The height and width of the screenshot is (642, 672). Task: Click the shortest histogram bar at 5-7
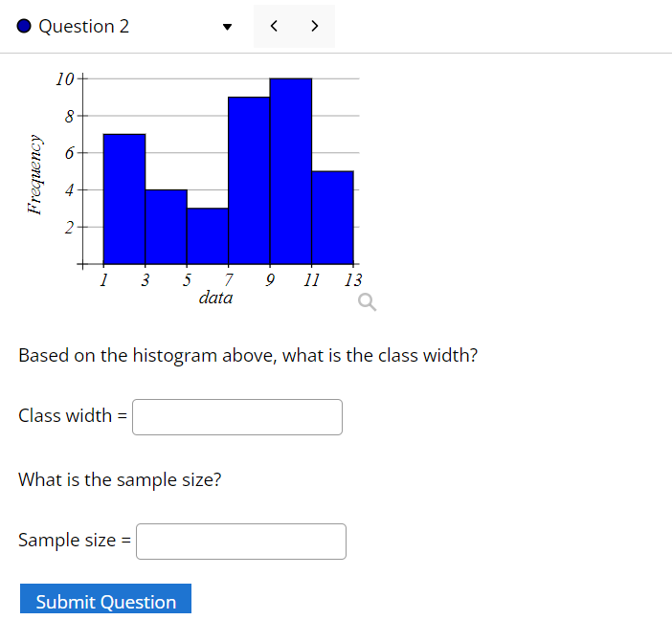point(208,236)
